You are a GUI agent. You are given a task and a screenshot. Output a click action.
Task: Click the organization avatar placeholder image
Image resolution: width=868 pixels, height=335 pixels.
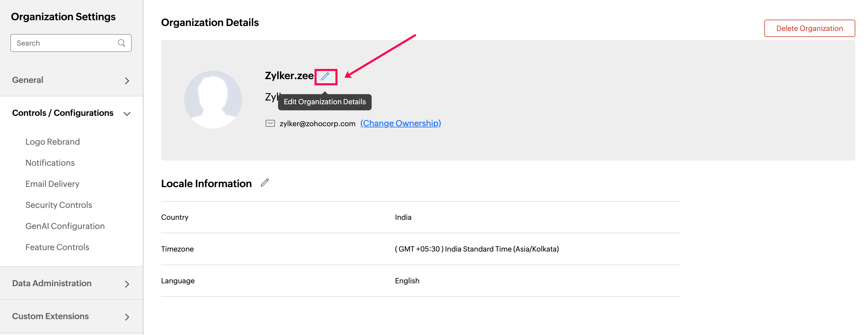213,99
